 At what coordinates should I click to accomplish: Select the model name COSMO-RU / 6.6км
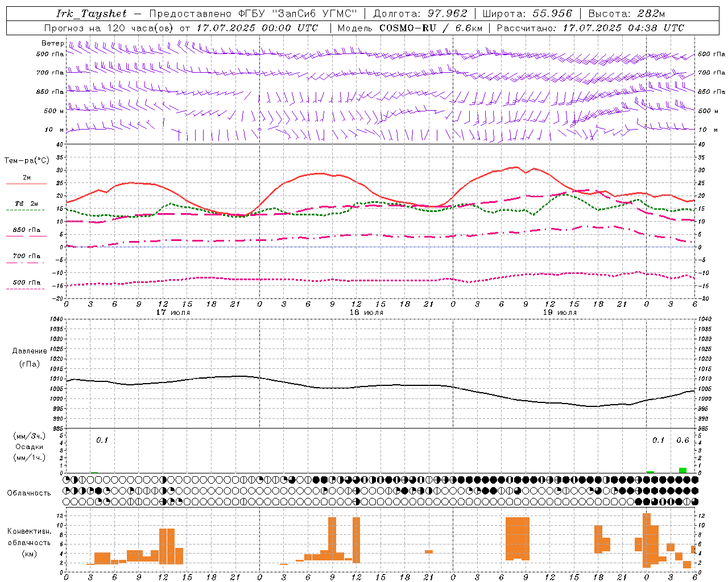431,28
